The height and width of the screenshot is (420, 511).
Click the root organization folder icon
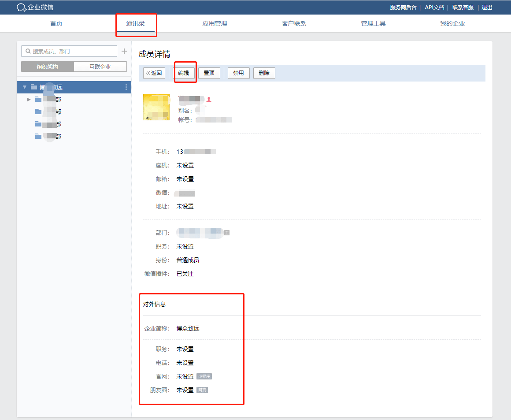pos(34,87)
